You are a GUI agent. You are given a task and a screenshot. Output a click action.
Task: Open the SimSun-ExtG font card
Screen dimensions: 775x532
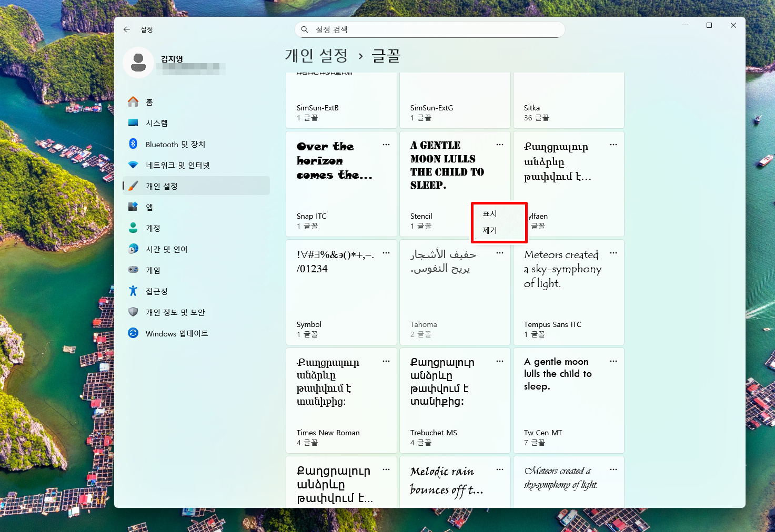(x=455, y=100)
